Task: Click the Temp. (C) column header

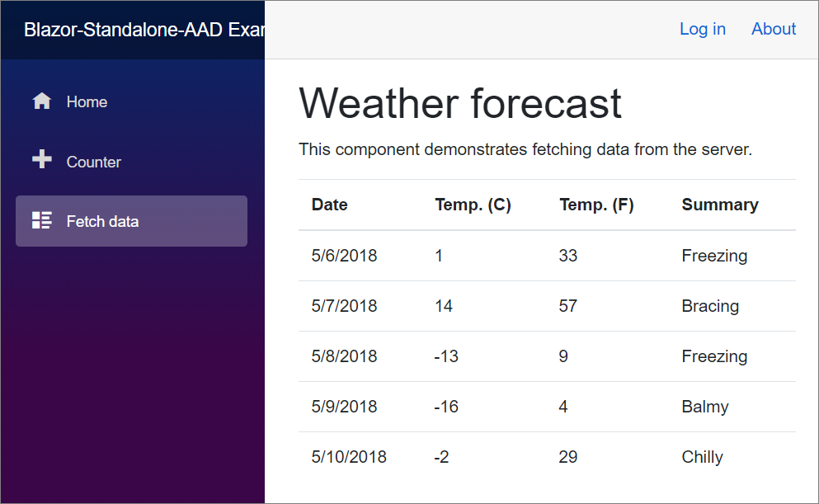Action: click(473, 205)
